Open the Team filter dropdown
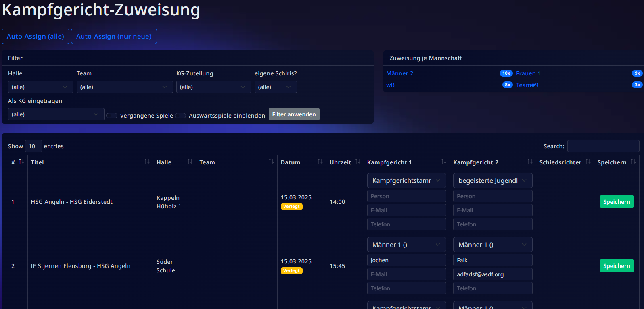 click(x=124, y=87)
